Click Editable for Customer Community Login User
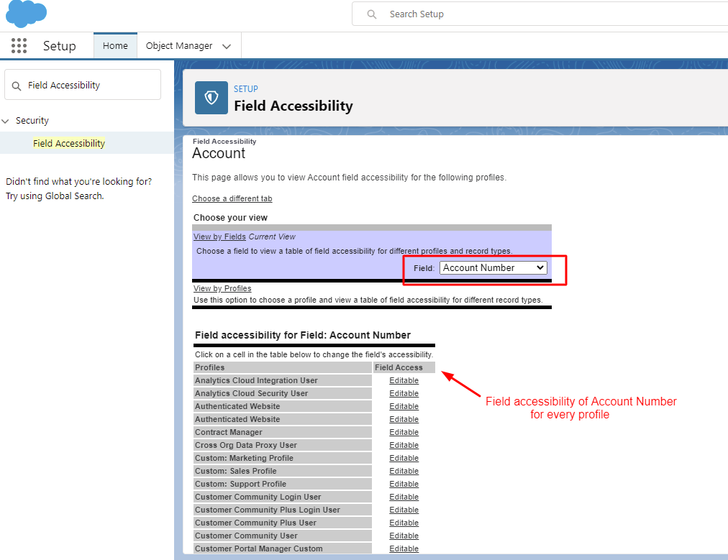The image size is (728, 560). coord(404,497)
